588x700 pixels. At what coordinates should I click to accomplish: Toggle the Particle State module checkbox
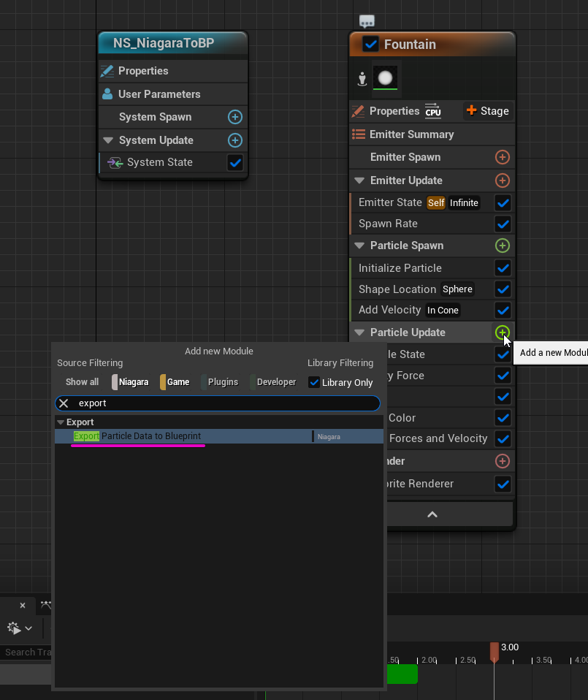[x=503, y=354]
